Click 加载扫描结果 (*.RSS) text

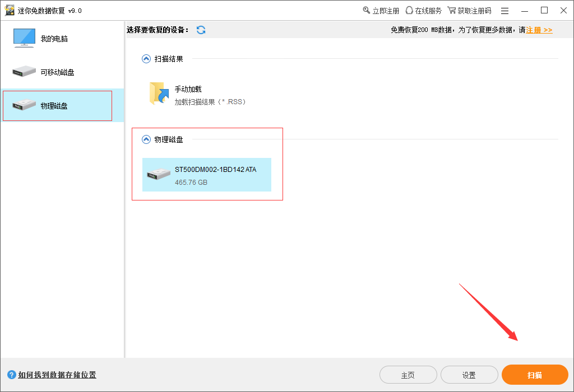tap(210, 102)
